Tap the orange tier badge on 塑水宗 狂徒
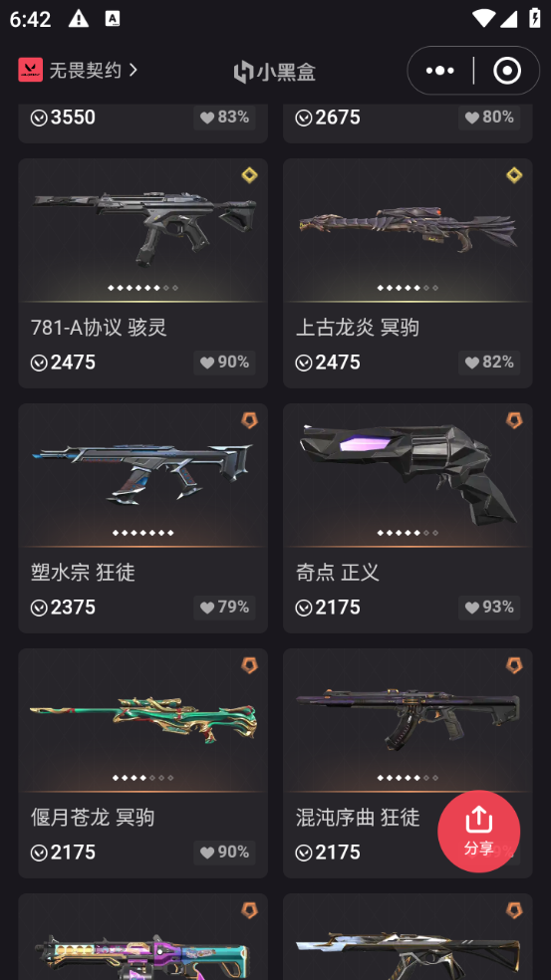 pyautogui.click(x=249, y=420)
